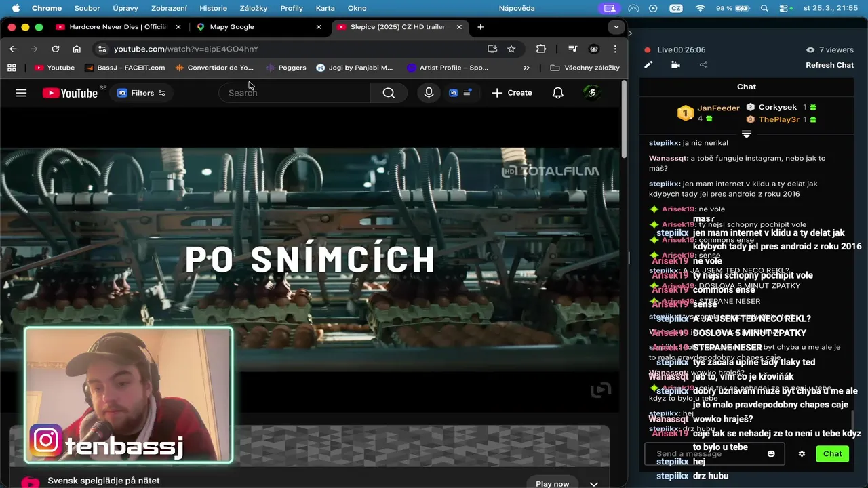
Task: Open macOS Control Center
Action: point(785,8)
